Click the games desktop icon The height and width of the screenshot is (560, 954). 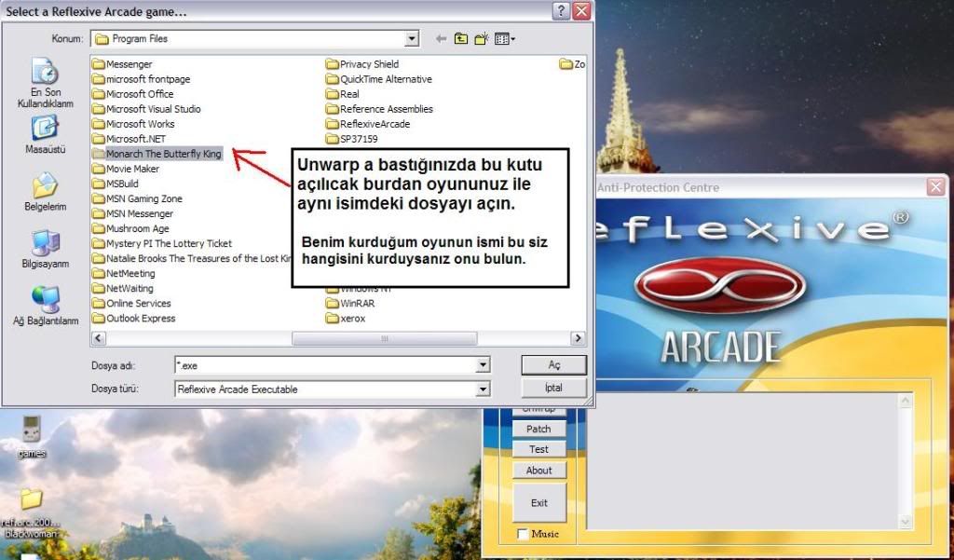(32, 436)
